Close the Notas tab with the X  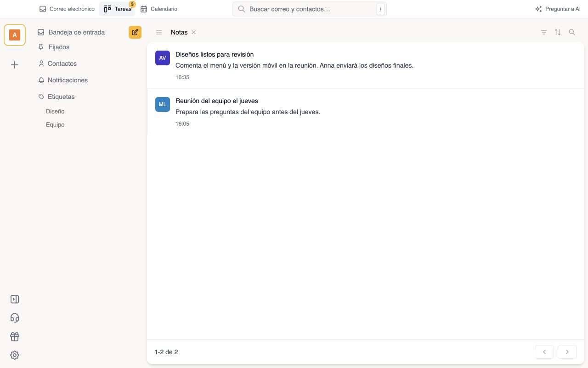pos(194,32)
